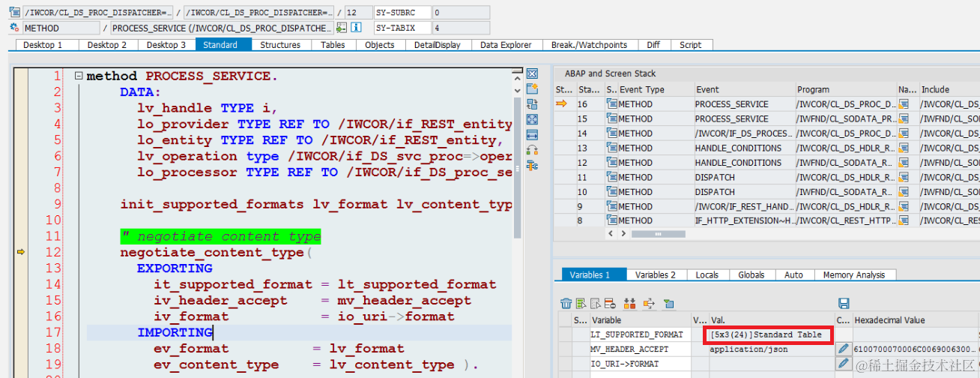Open the Tables tab

tap(333, 45)
